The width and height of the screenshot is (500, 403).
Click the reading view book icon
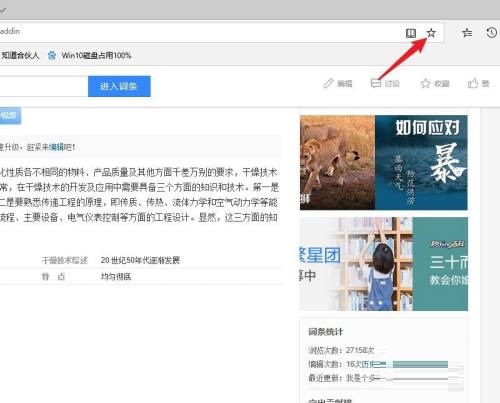click(x=411, y=33)
